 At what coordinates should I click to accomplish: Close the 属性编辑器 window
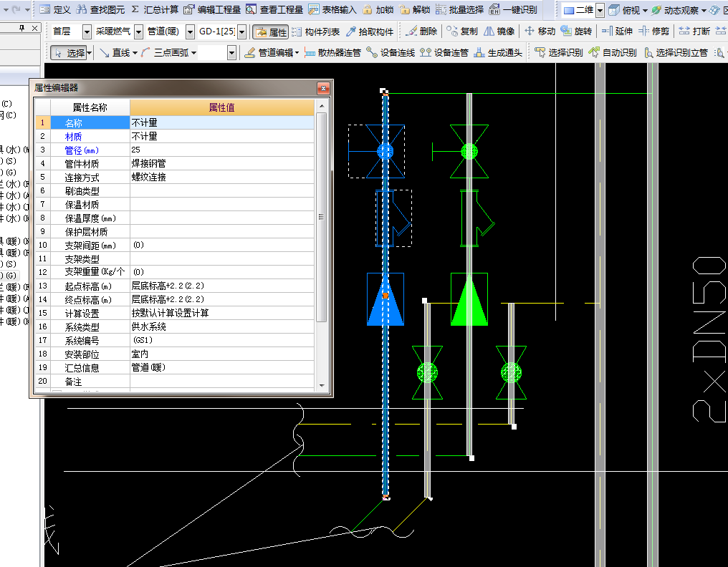(x=323, y=87)
